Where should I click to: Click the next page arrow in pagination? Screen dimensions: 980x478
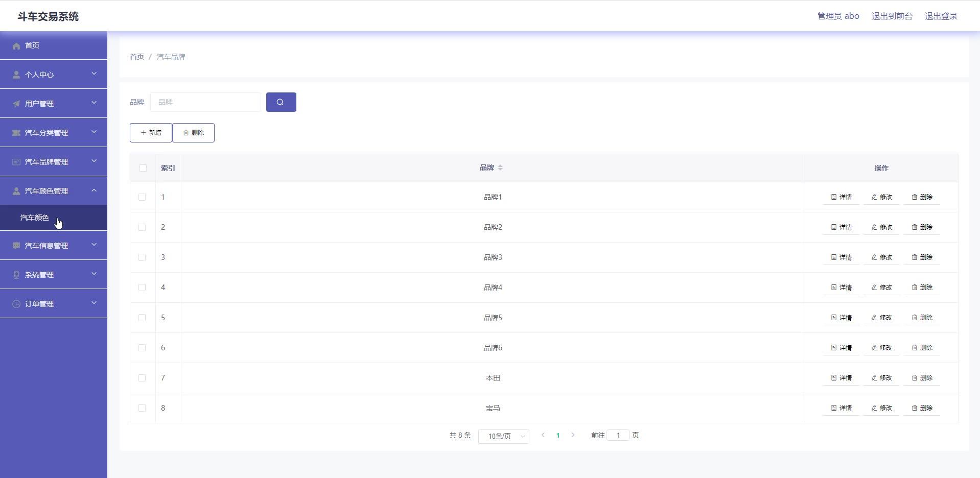pyautogui.click(x=573, y=435)
